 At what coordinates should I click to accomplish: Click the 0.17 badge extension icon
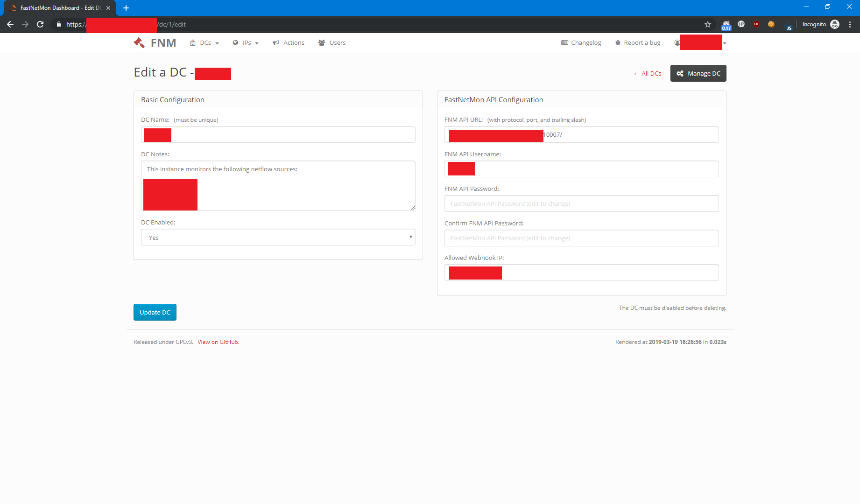726,25
